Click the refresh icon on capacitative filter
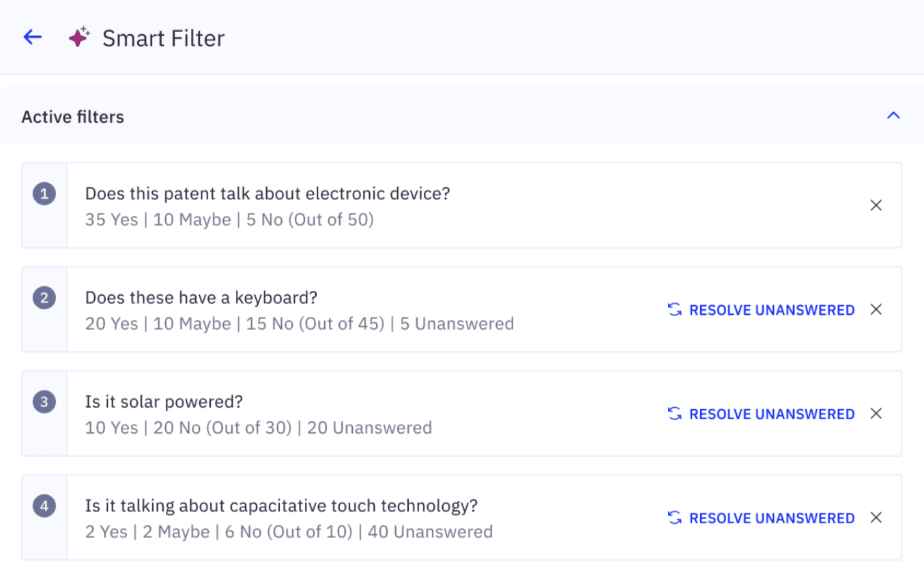 675,518
